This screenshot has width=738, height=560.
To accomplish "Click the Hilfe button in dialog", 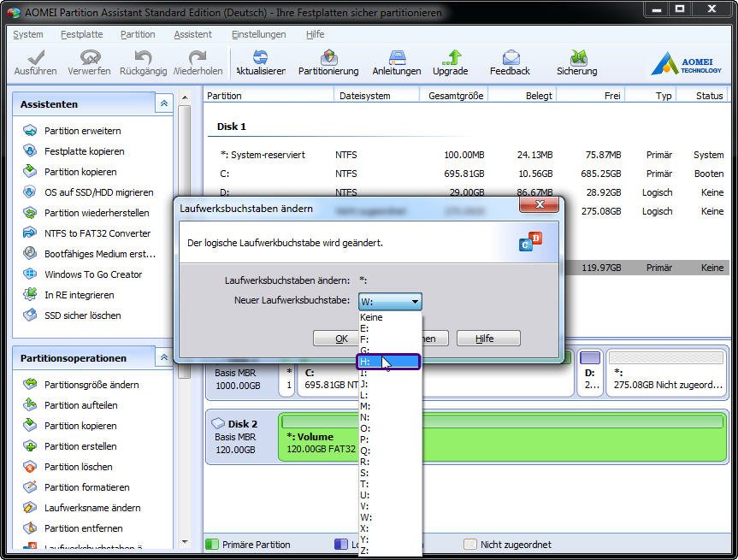I will click(x=488, y=339).
